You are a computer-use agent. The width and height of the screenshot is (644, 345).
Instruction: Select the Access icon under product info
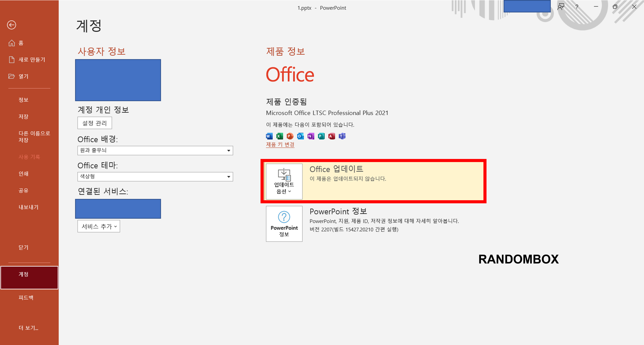(x=332, y=136)
